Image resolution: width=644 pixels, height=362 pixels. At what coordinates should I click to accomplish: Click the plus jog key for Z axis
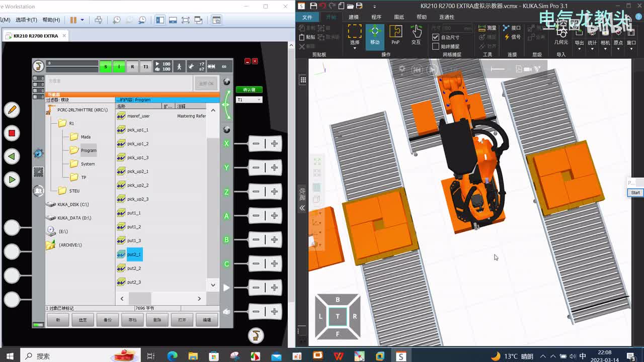pos(274,192)
